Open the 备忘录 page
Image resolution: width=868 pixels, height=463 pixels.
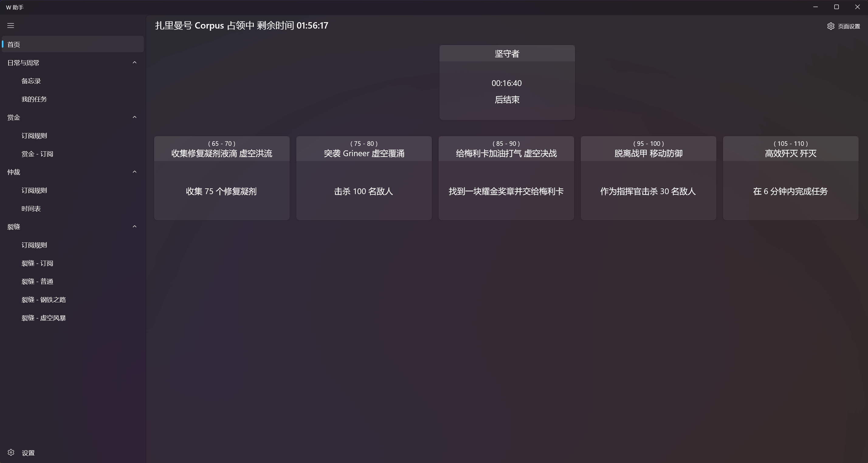tap(31, 81)
